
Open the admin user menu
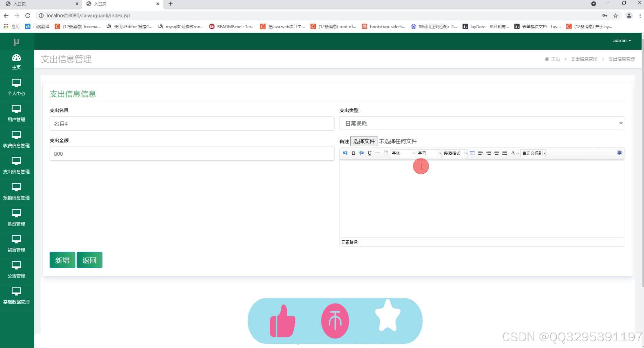(622, 41)
